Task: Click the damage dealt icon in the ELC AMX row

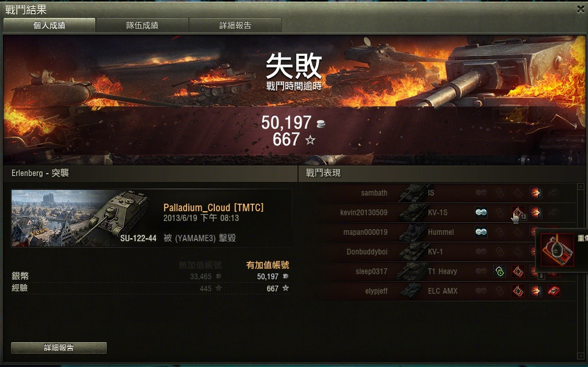Action: click(536, 291)
